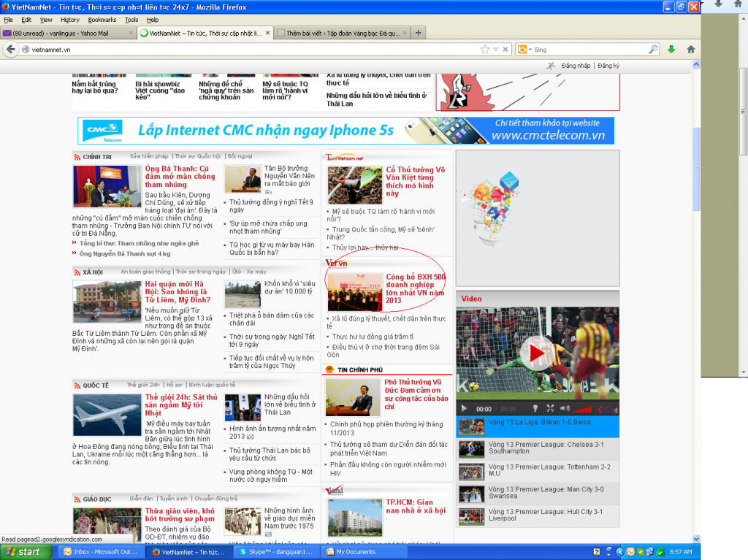
Task: Open the Ông Bá Thanh headline article
Action: 180,177
